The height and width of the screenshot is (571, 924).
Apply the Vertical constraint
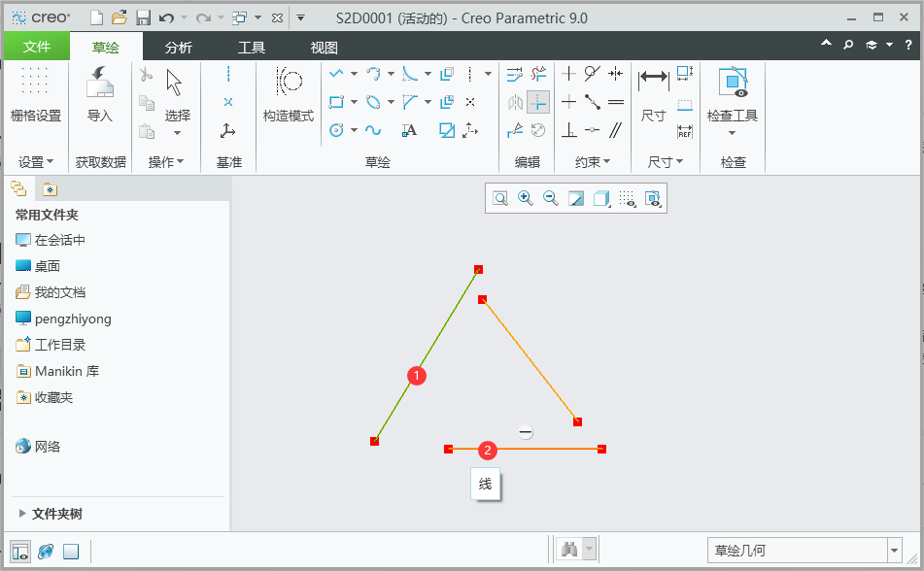point(568,74)
